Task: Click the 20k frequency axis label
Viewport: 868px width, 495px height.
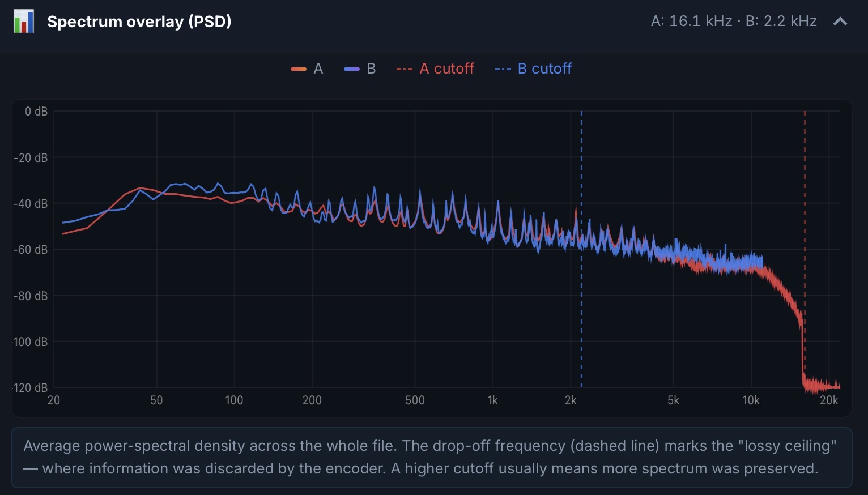Action: click(x=829, y=400)
